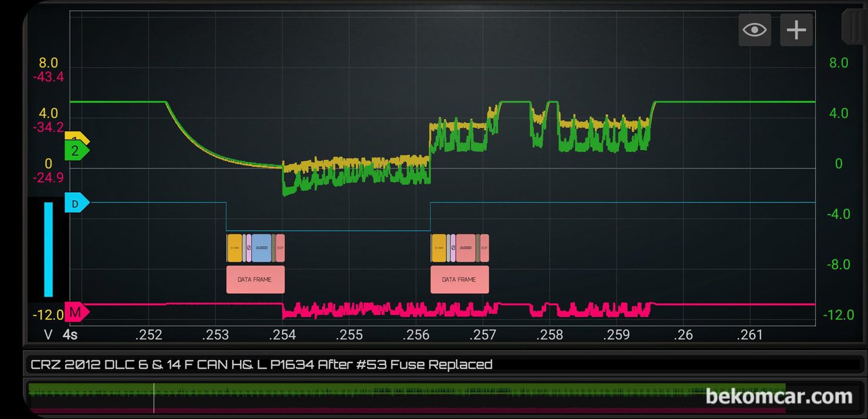Viewport: 868px width, 419px height.
Task: Click the white cursor in overview strip
Action: pos(154,397)
